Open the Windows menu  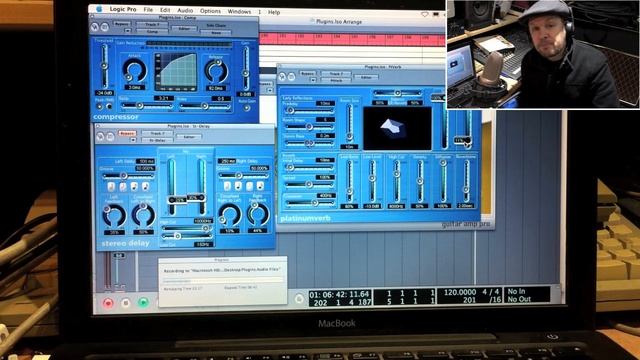239,11
